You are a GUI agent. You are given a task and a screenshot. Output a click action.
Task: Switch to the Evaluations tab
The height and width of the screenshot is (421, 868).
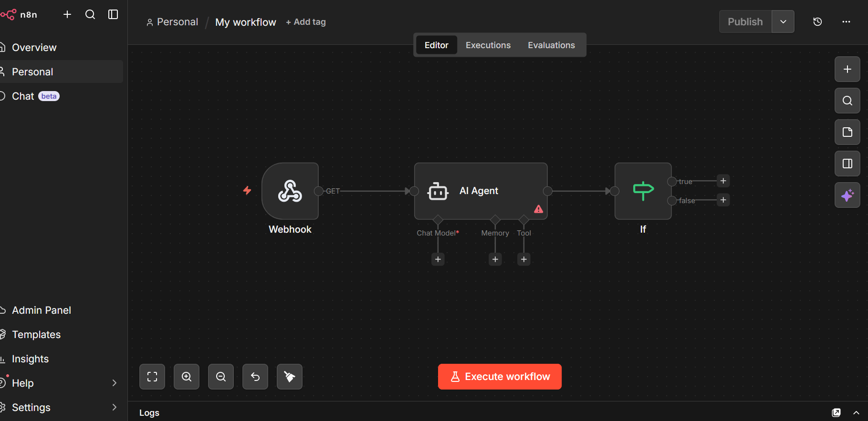click(x=551, y=45)
